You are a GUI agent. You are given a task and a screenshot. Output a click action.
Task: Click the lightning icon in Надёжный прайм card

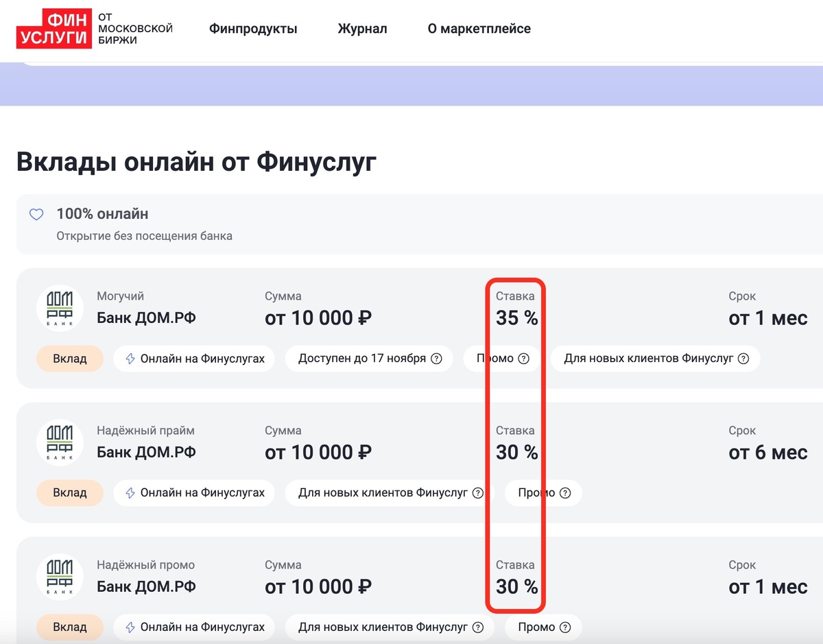point(130,492)
